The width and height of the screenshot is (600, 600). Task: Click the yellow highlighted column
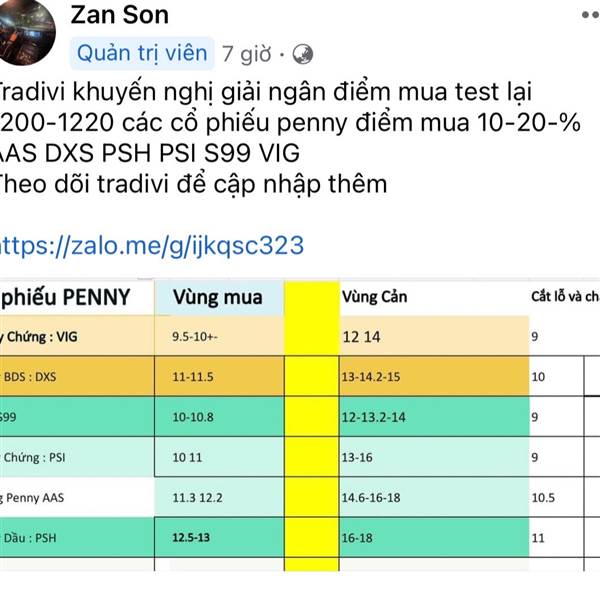click(x=312, y=426)
